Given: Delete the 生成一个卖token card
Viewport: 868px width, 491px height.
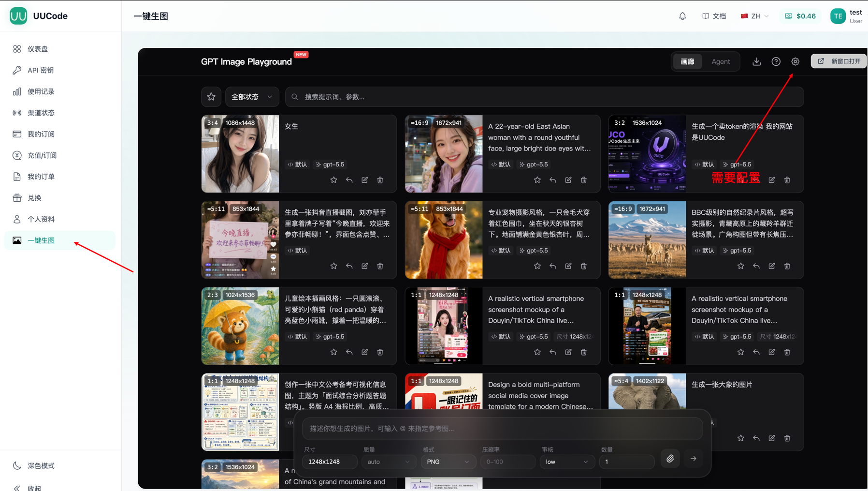Looking at the screenshot, I should tap(787, 180).
